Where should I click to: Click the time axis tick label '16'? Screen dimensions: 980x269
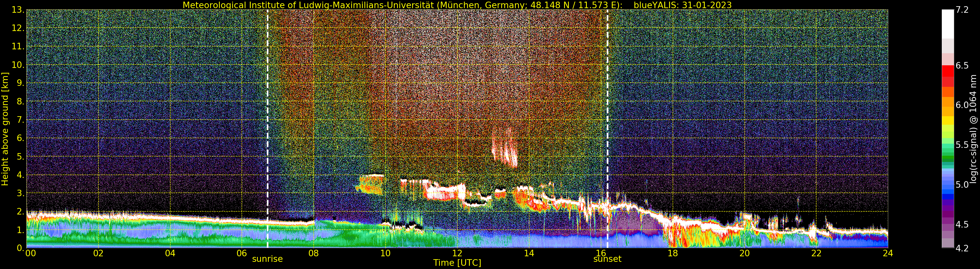601,253
